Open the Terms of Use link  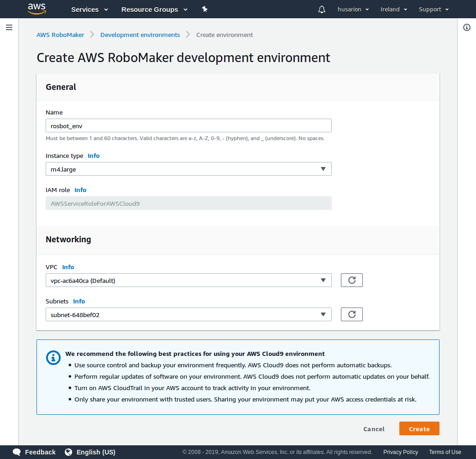[x=445, y=452]
